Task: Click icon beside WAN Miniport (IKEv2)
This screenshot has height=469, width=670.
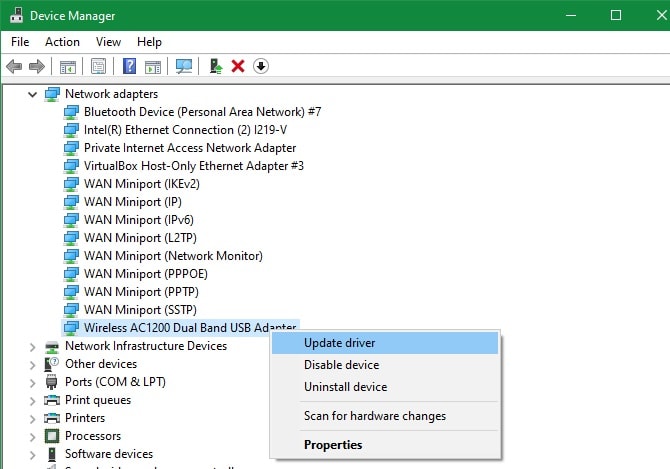Action: (x=71, y=184)
